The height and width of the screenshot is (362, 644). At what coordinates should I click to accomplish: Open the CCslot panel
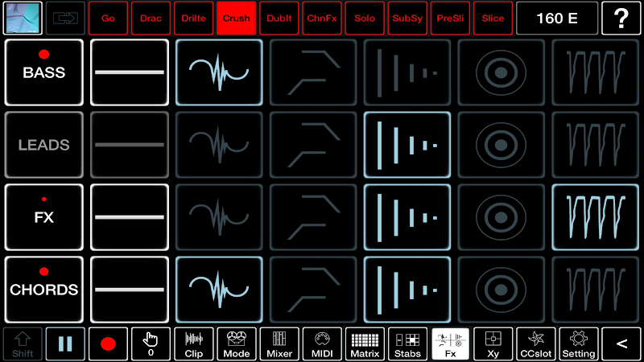point(535,344)
